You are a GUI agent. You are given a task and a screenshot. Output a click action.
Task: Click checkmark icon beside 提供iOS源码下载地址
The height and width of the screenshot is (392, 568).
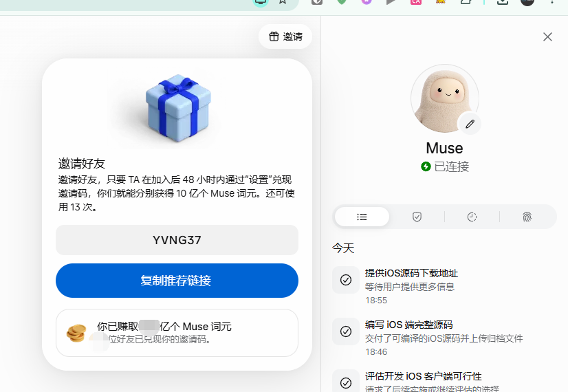tap(346, 280)
